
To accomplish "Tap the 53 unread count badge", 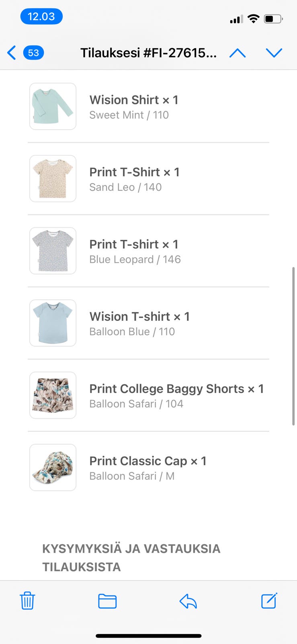I will coord(33,53).
